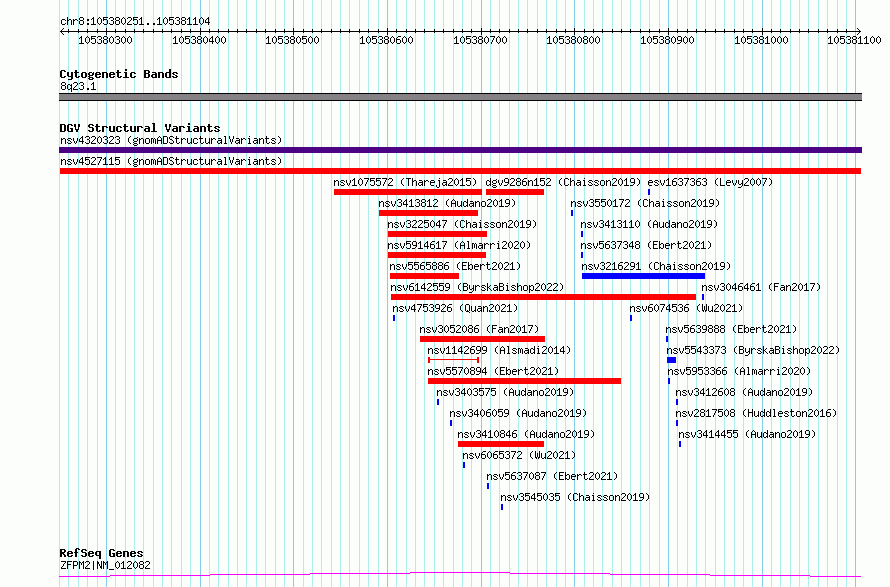
Task: Open esv1637363 (Levy2007) variant
Action: coord(710,182)
